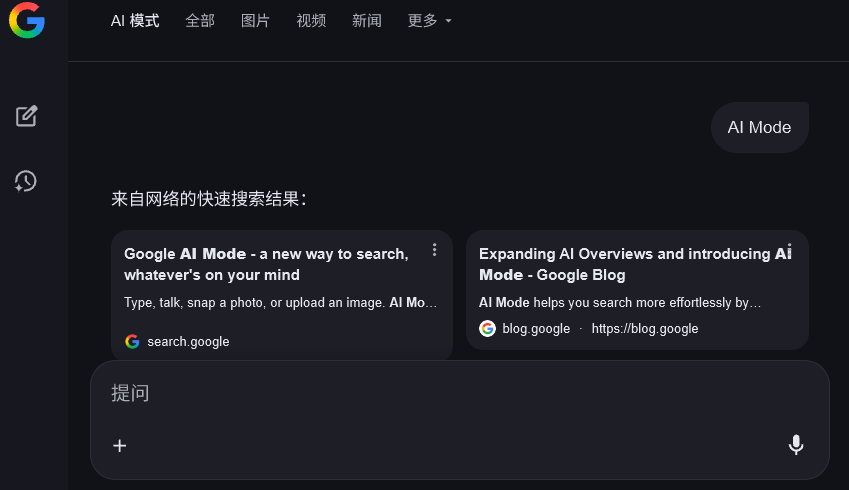This screenshot has height=490, width=849.
Task: Click the blog.google favicon
Action: point(487,328)
